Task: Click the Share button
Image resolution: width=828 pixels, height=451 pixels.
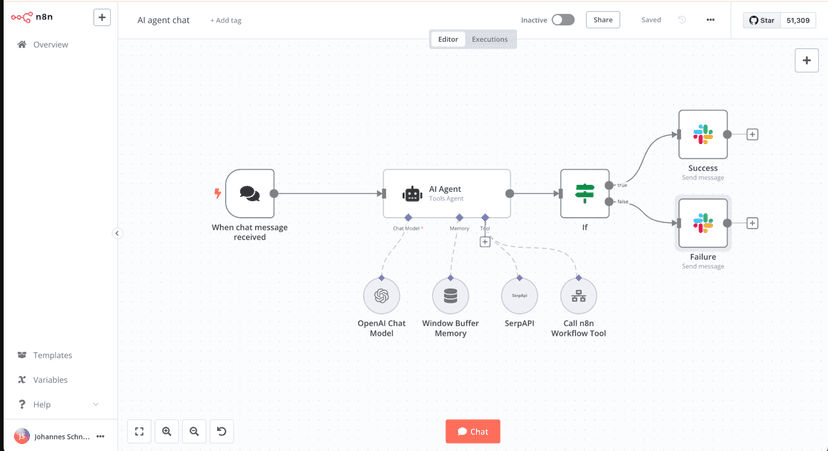Action: pyautogui.click(x=603, y=20)
